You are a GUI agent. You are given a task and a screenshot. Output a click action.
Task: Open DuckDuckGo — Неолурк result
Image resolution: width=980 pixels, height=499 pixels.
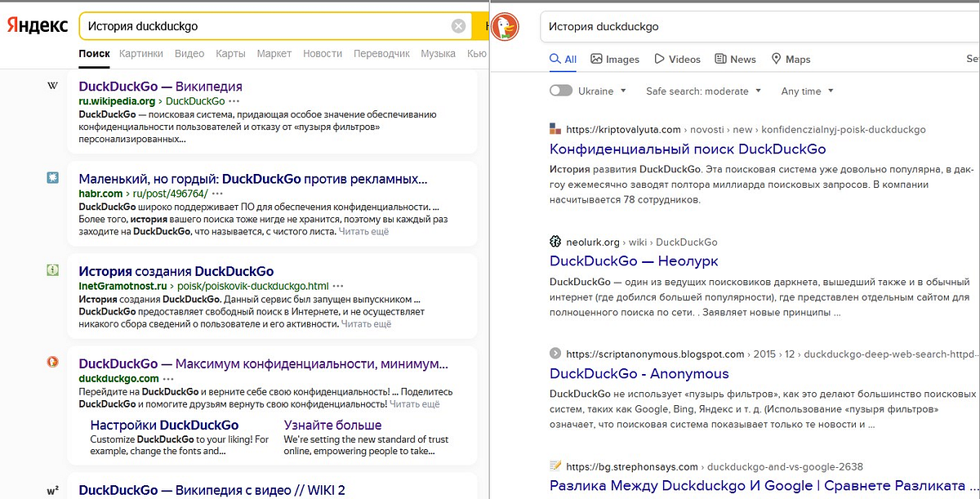point(634,261)
